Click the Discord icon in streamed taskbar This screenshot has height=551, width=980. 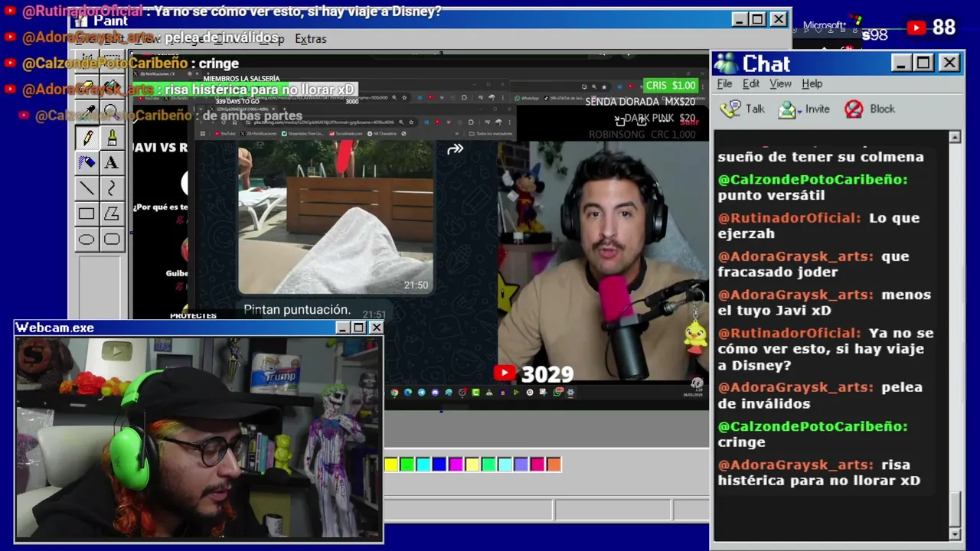tap(435, 393)
